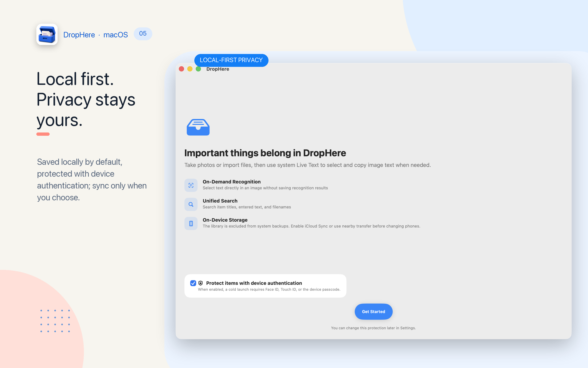Viewport: 588px width, 368px height.
Task: Close the DropHere window with red button
Action: tap(182, 69)
